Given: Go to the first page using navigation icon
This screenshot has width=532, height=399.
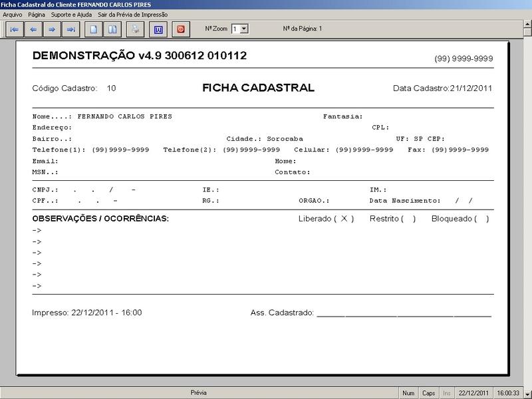Looking at the screenshot, I should pyautogui.click(x=13, y=28).
